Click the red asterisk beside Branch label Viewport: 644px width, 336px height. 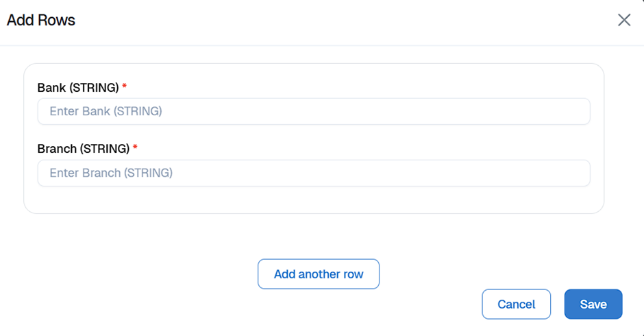136,147
